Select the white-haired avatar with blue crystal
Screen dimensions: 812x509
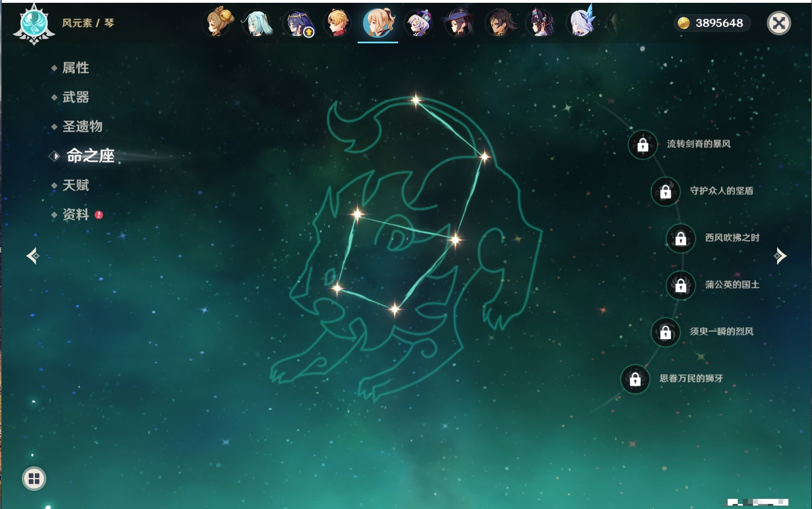pyautogui.click(x=581, y=22)
